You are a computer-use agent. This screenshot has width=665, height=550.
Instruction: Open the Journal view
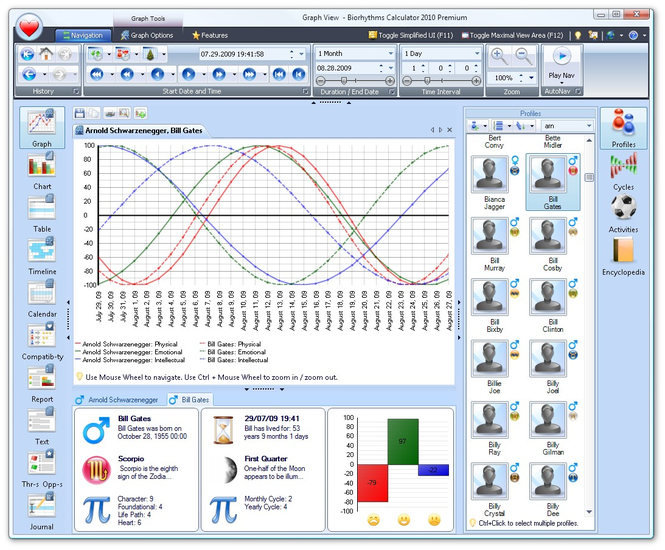tap(42, 511)
